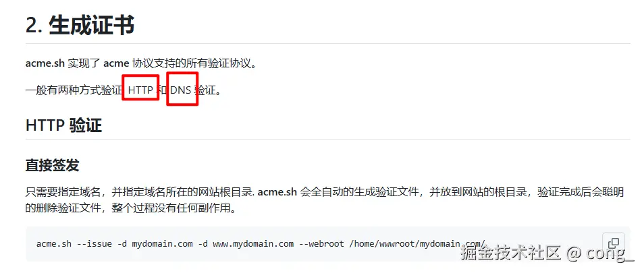This screenshot has height=273, width=644.
Task: Click the "HTTP 验证" subsection heading
Action: click(63, 125)
